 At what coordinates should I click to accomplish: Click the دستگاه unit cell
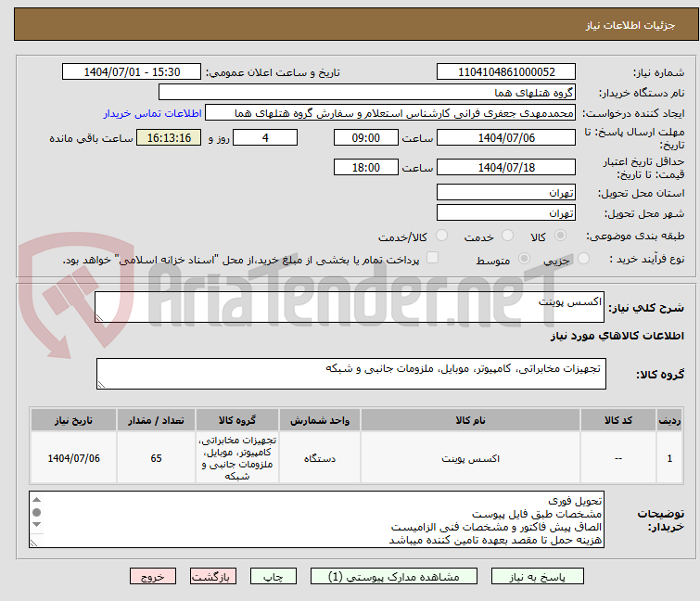(x=320, y=458)
